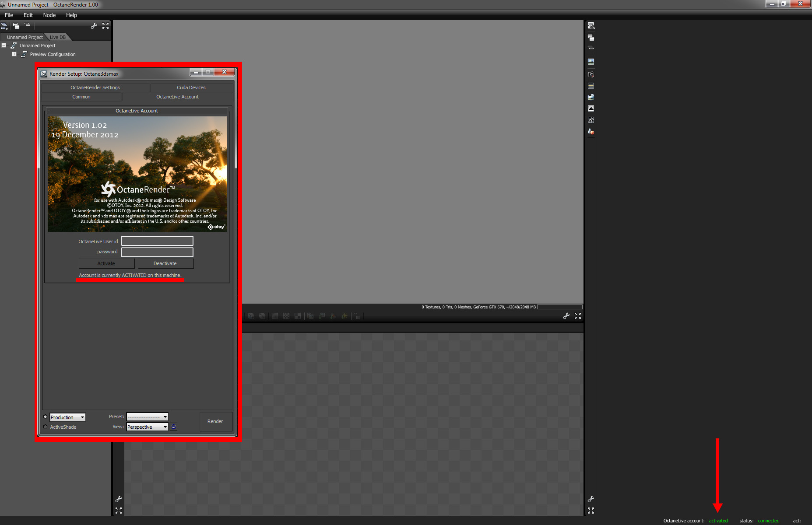The image size is (812, 525).
Task: Open the Node menu
Action: coord(49,15)
